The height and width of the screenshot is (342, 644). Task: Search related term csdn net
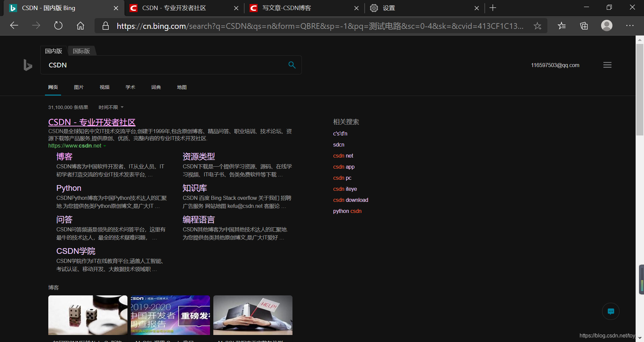pos(343,156)
